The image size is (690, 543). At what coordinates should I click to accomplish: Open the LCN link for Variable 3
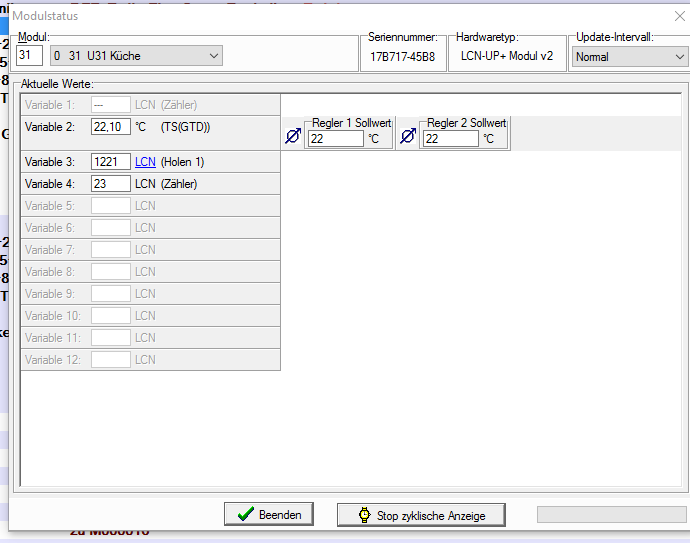pos(145,162)
